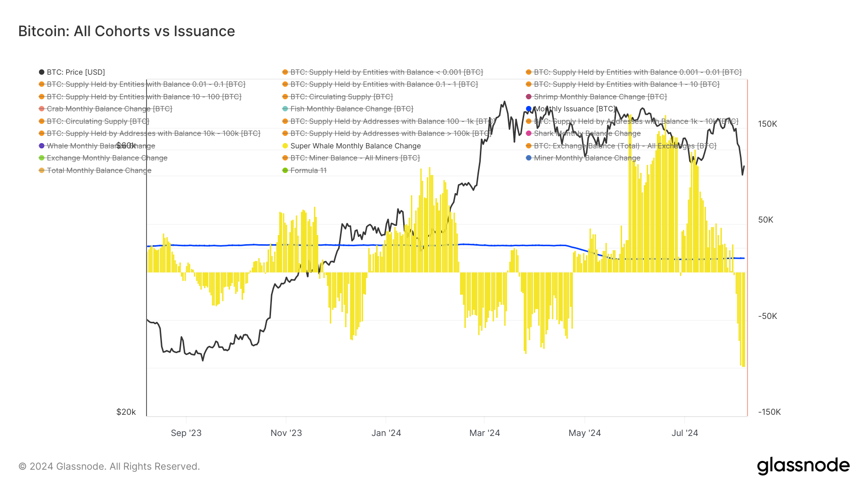Click the $60k left axis label

pos(126,145)
